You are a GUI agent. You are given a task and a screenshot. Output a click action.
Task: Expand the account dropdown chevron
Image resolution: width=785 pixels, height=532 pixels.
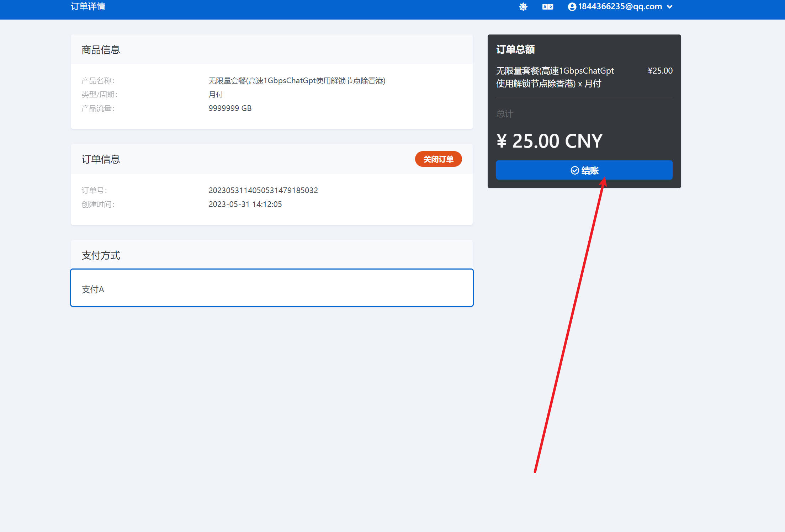coord(670,7)
